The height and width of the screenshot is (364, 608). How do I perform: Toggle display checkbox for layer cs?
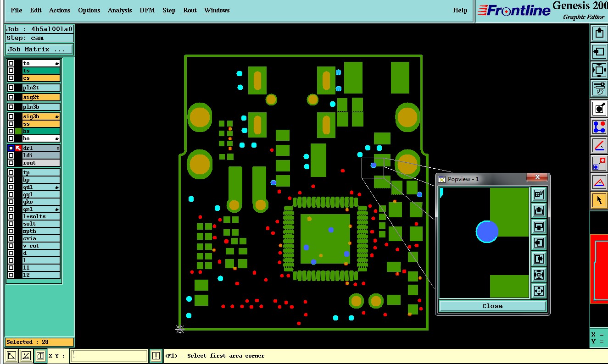click(11, 78)
